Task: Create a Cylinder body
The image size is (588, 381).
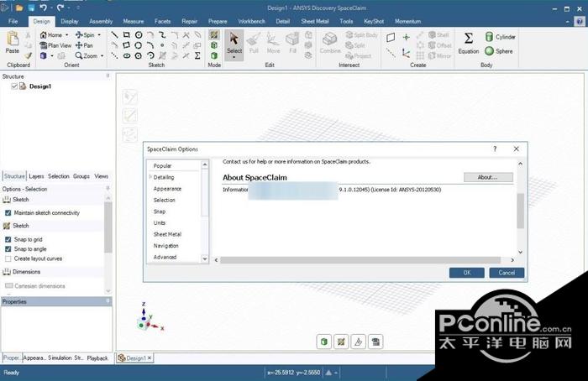Action: (x=501, y=37)
